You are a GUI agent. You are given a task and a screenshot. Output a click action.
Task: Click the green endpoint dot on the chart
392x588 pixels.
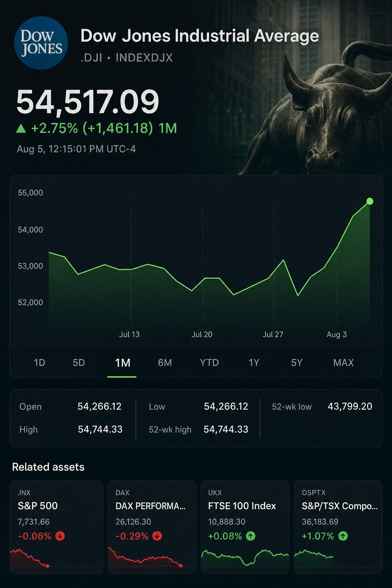click(370, 201)
